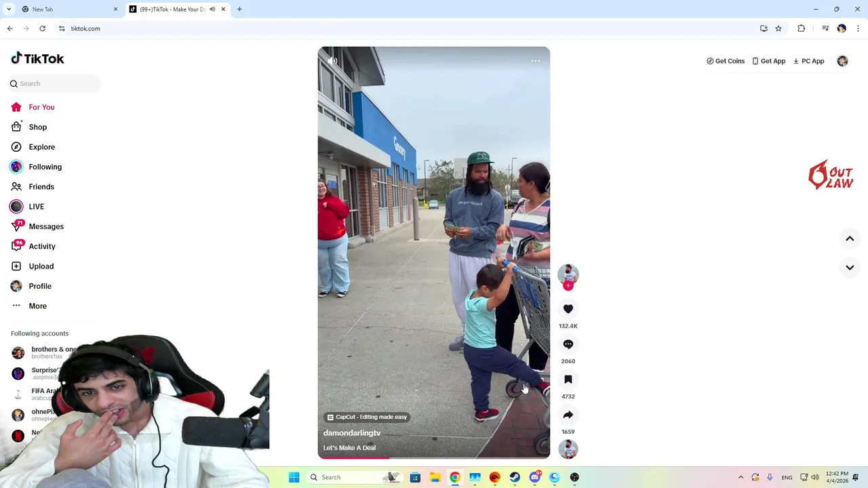Open media control icon in Chrome toolbar
Screen dimensions: 868x488
825,28
